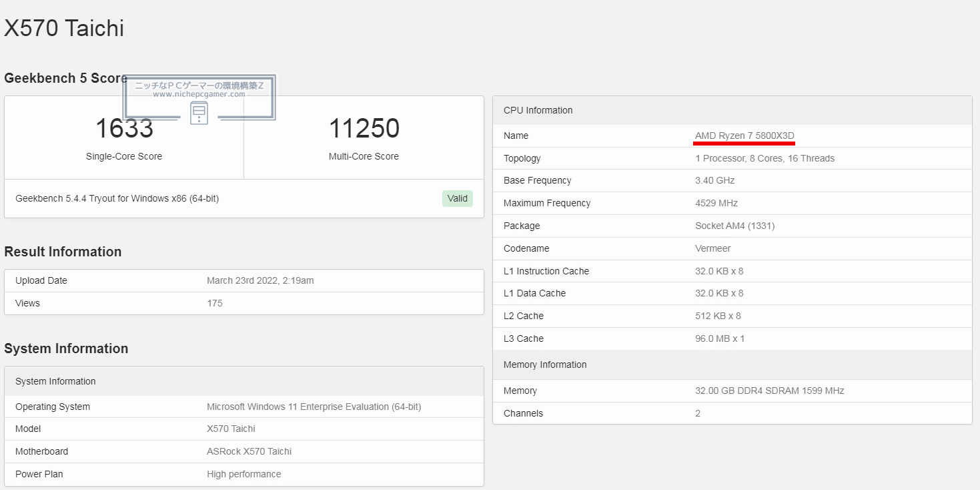
Task: Click the Upload Date label
Action: click(41, 280)
